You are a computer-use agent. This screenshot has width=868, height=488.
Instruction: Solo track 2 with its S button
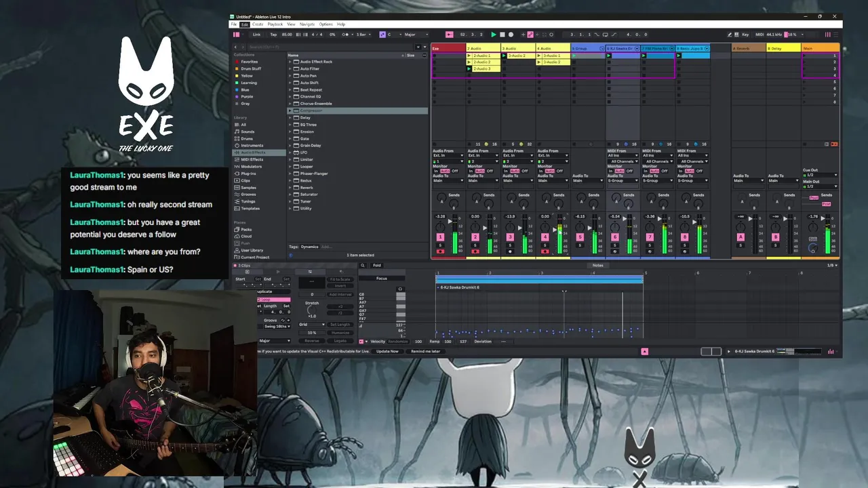tap(475, 245)
